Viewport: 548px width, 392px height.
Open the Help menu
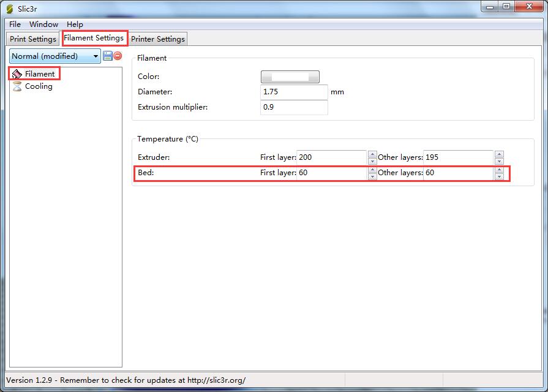tap(75, 24)
